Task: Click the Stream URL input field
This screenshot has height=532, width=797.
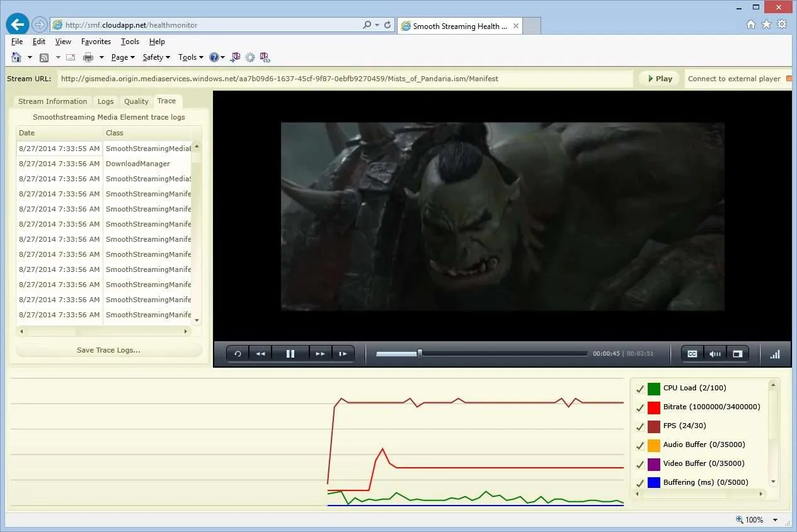Action: coord(345,79)
